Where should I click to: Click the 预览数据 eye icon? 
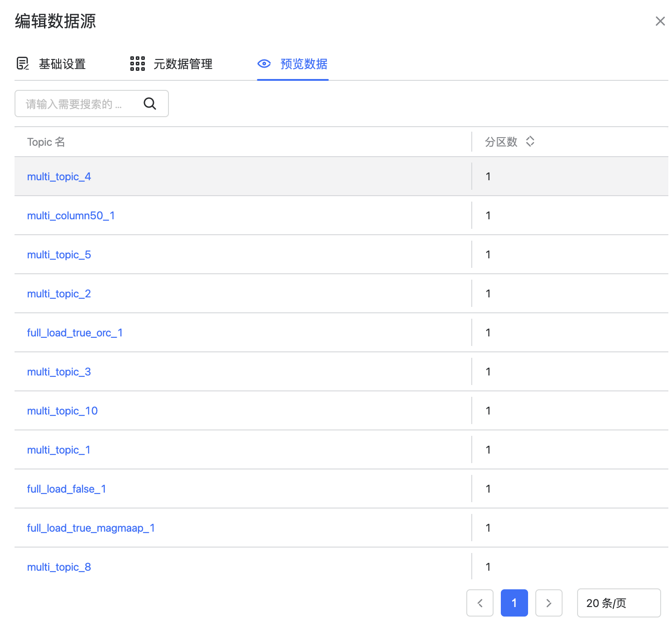(264, 64)
